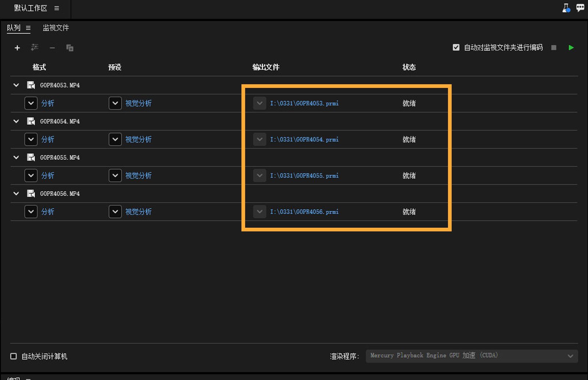Screen dimensions: 588x380
Task: Add a source with the plus icon
Action: 17,48
